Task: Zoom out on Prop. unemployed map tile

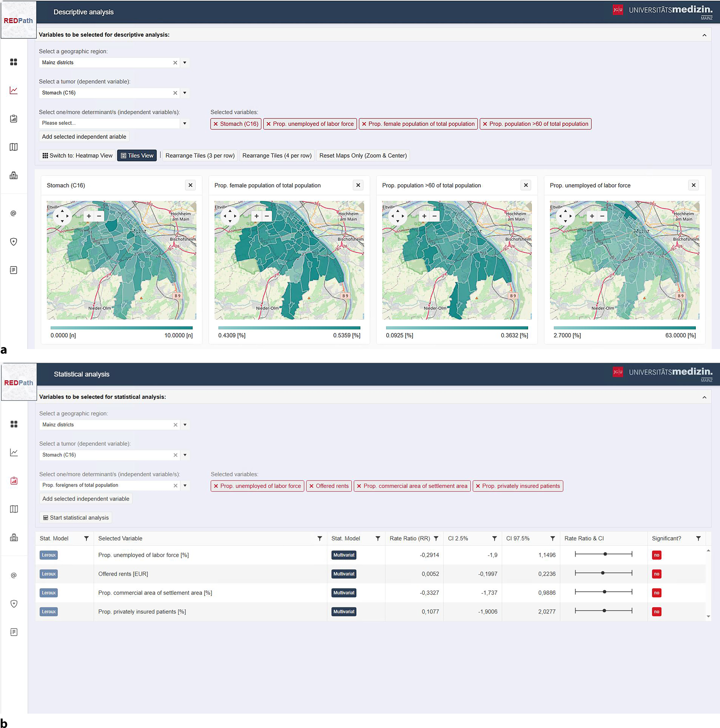Action: coord(602,216)
